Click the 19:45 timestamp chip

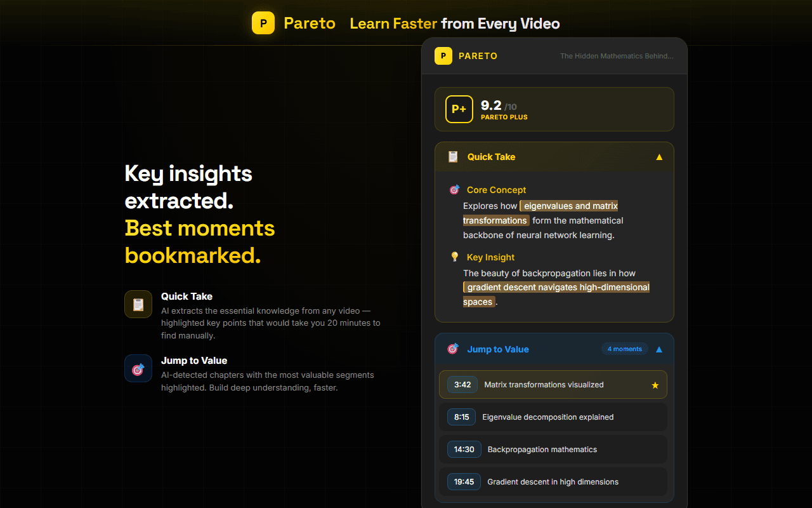[464, 481]
